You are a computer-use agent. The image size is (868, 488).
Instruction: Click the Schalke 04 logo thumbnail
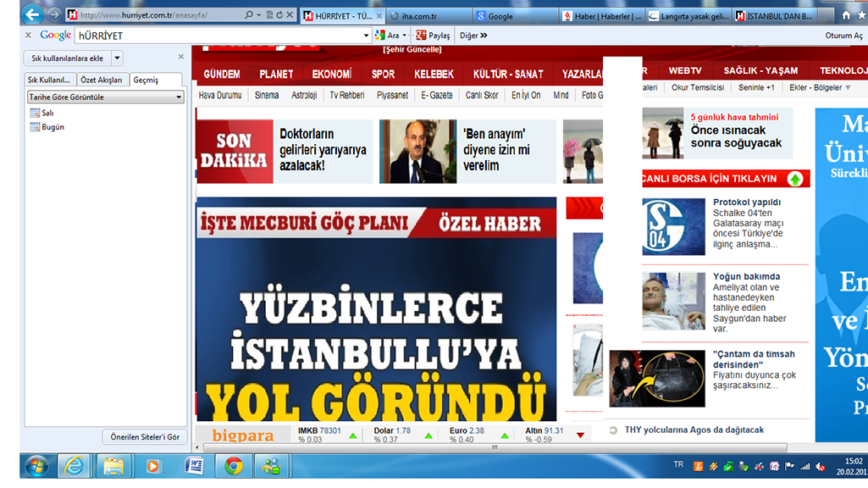coord(674,226)
